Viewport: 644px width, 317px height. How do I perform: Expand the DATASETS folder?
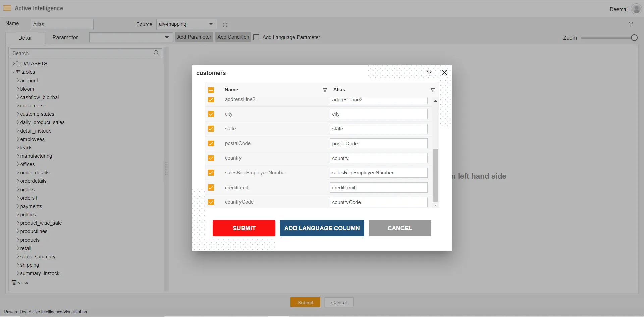(x=14, y=63)
